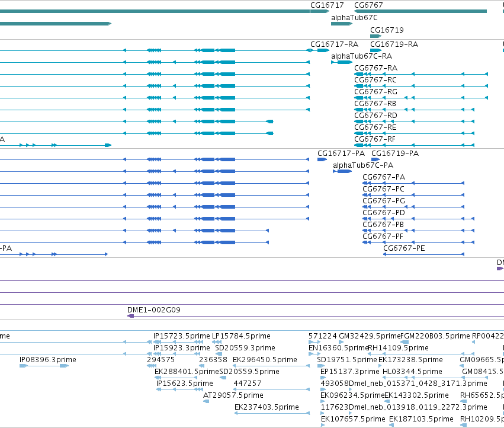Image resolution: width=504 pixels, height=428 pixels.
Task: Click the alphaTub67C gene label
Action: pyautogui.click(x=354, y=18)
